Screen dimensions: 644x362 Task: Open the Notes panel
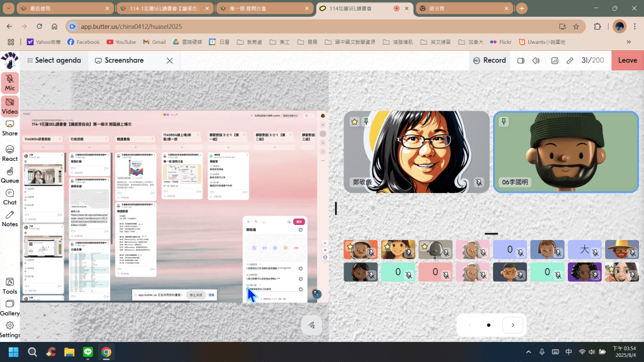point(10,219)
